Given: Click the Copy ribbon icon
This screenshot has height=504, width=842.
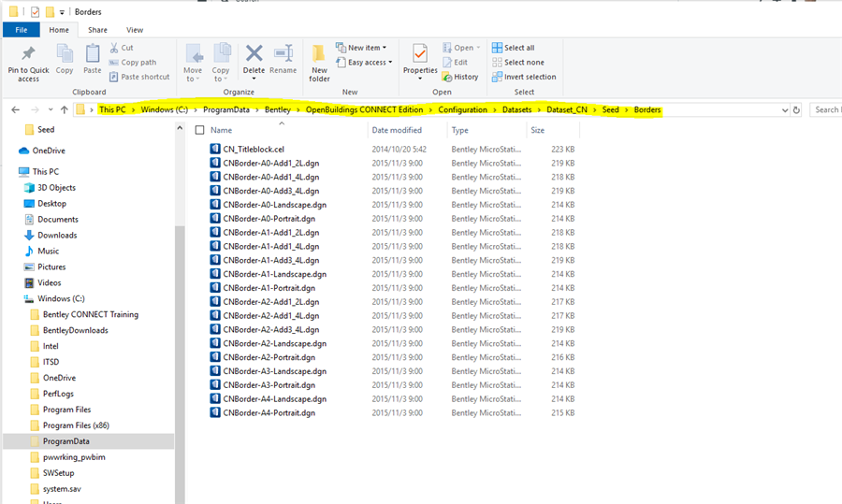Looking at the screenshot, I should click(65, 59).
